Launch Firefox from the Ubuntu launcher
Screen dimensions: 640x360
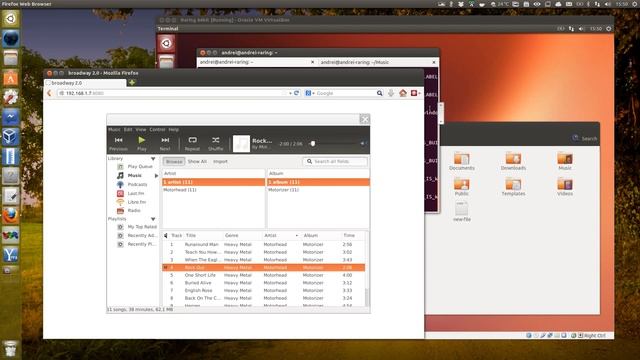tap(10, 216)
